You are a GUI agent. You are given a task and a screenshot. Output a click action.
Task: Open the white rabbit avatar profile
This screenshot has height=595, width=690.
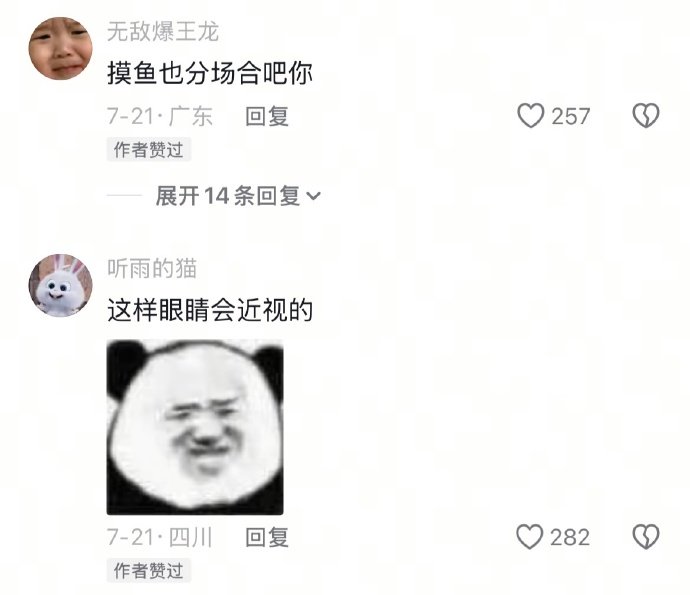[x=61, y=285]
